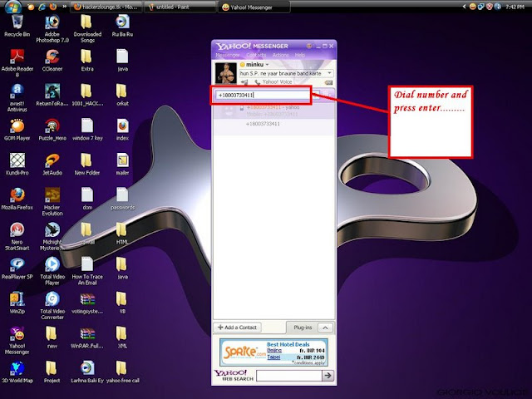Open GOM Player desktop shortcut
Viewport: 532px width, 399px height.
(x=17, y=130)
